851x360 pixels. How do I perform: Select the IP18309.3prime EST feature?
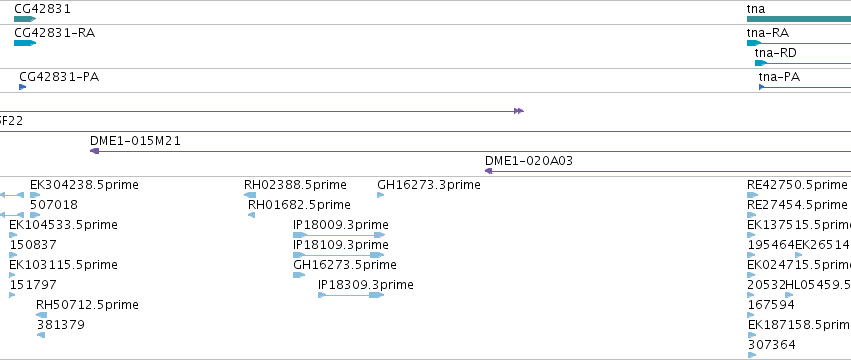(x=351, y=295)
